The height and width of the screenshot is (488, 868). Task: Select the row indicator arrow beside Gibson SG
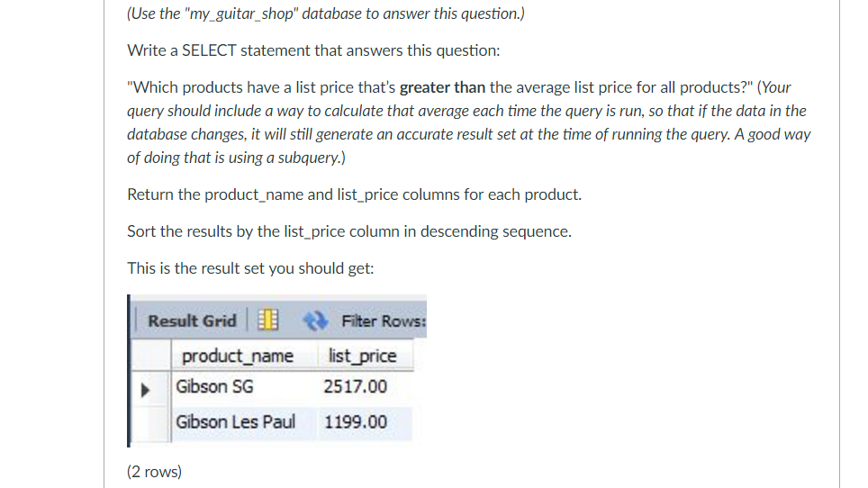point(145,390)
